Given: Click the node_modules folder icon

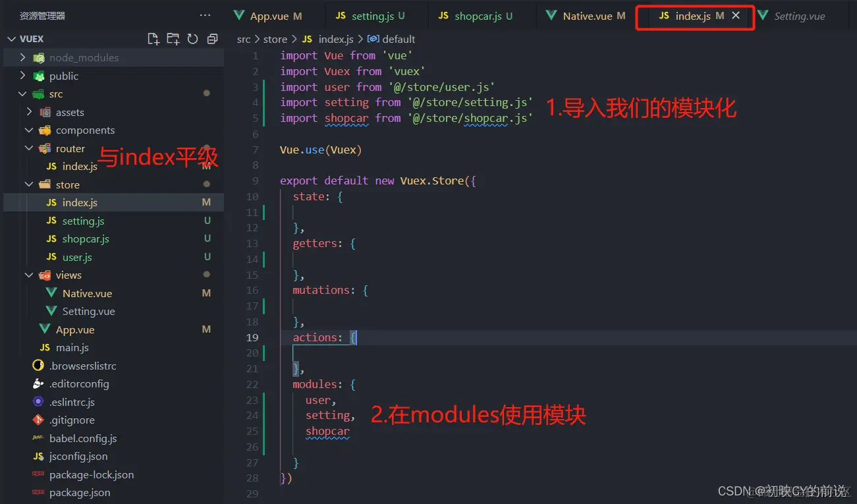Looking at the screenshot, I should 39,57.
